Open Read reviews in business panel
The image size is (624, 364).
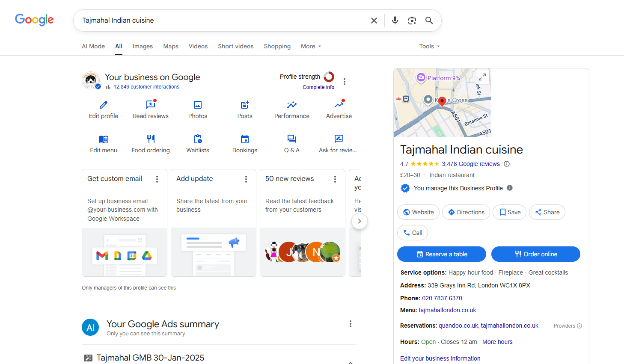(x=151, y=105)
